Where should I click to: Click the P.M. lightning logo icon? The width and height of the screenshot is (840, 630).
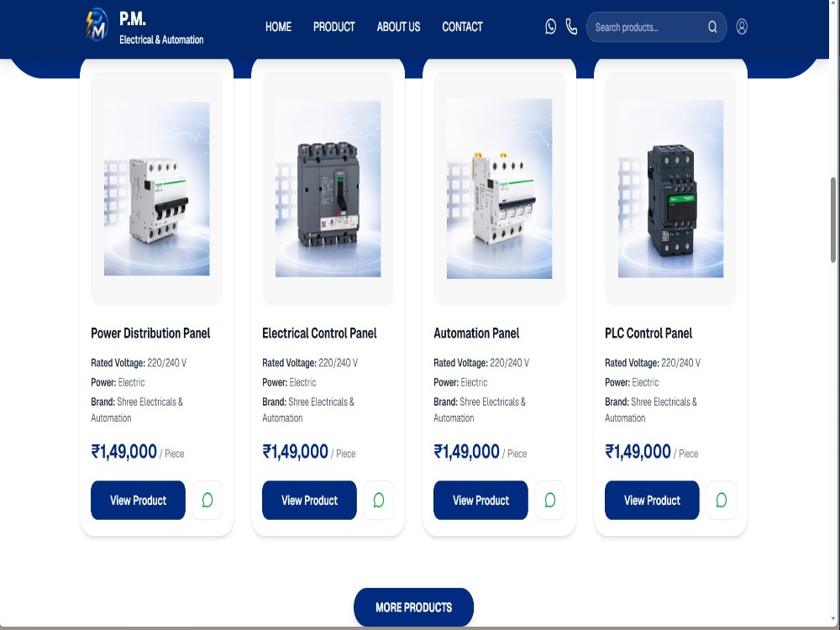tap(97, 25)
